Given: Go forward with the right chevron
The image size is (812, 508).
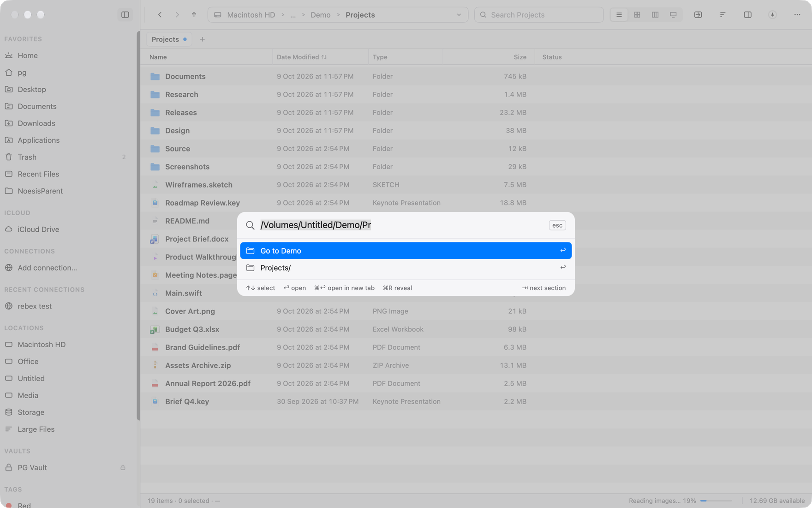Looking at the screenshot, I should click(177, 15).
